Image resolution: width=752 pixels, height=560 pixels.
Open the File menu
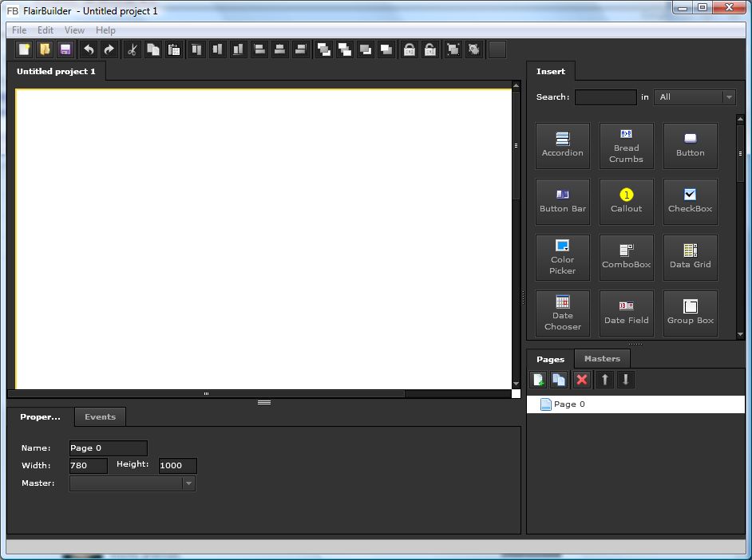(19, 30)
